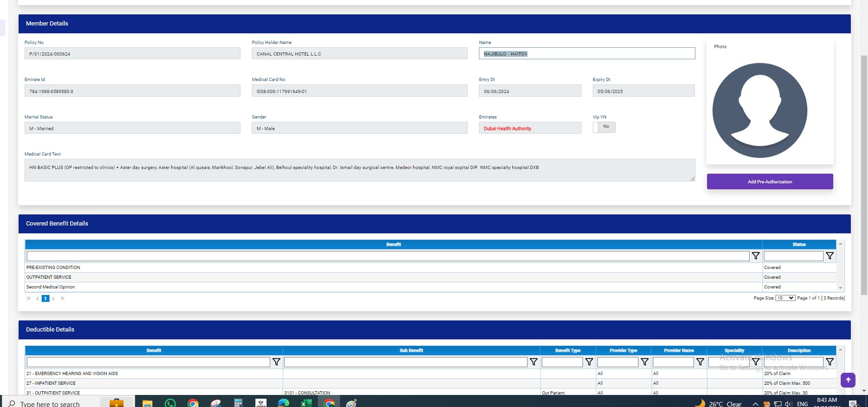The image size is (868, 407).
Task: Click the Expiry Dt field
Action: (644, 91)
